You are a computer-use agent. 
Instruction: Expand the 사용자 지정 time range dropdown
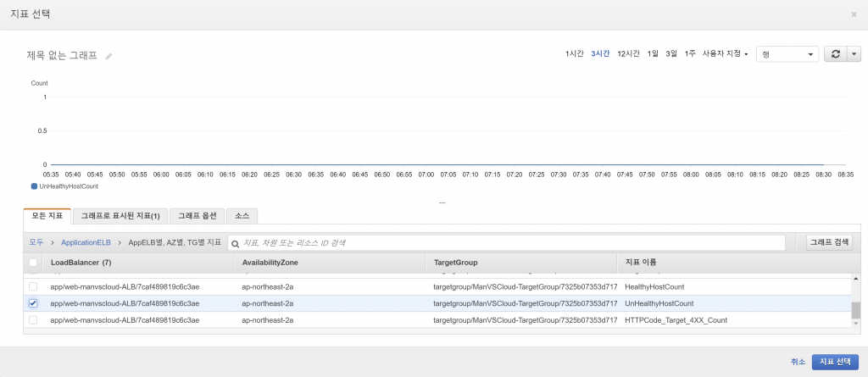point(725,53)
